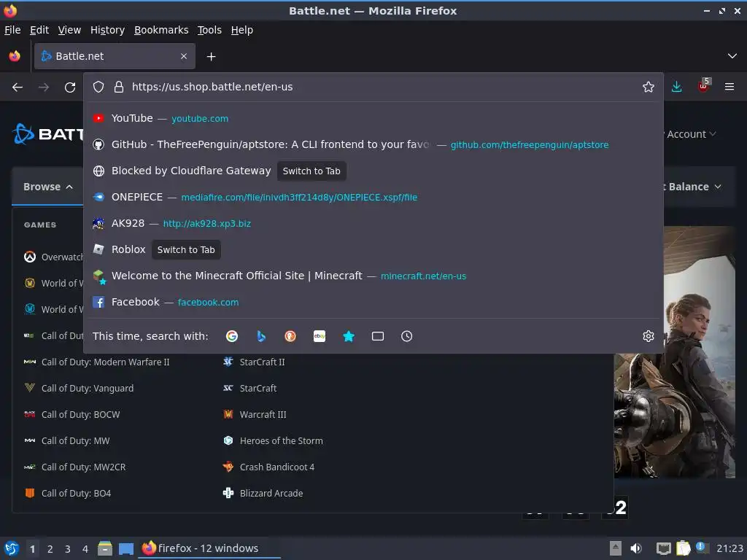Click firefox - 12 windows taskbar button
747x560 pixels.
tap(209, 548)
